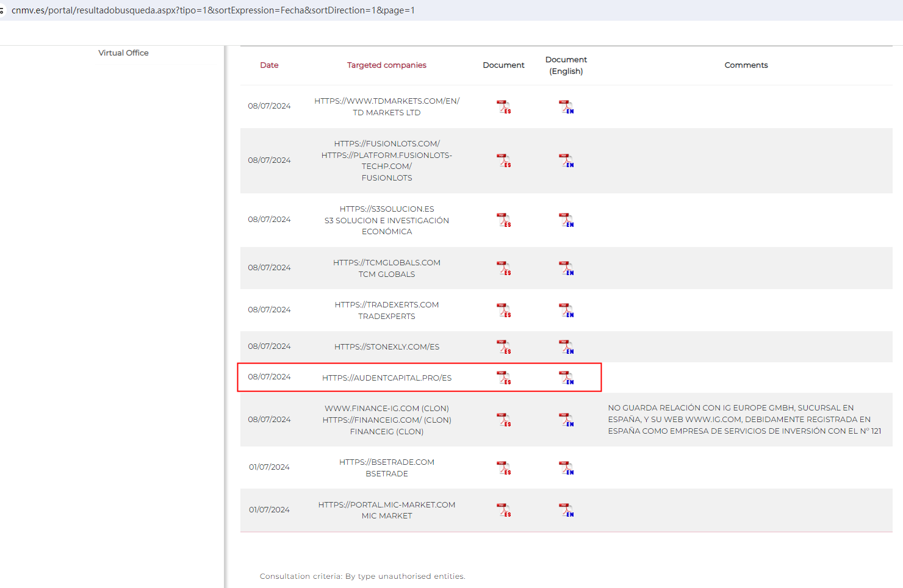The height and width of the screenshot is (588, 903).
Task: Open English PDF for S3 Solucion row
Action: click(566, 220)
